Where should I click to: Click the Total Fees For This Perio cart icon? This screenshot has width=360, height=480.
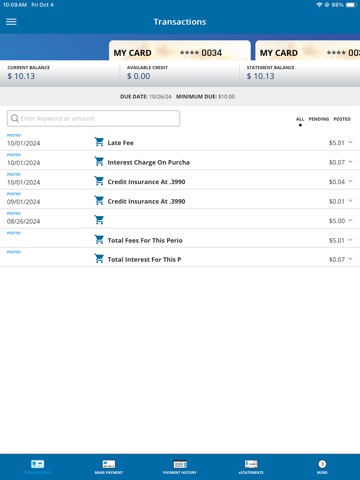coord(99,240)
